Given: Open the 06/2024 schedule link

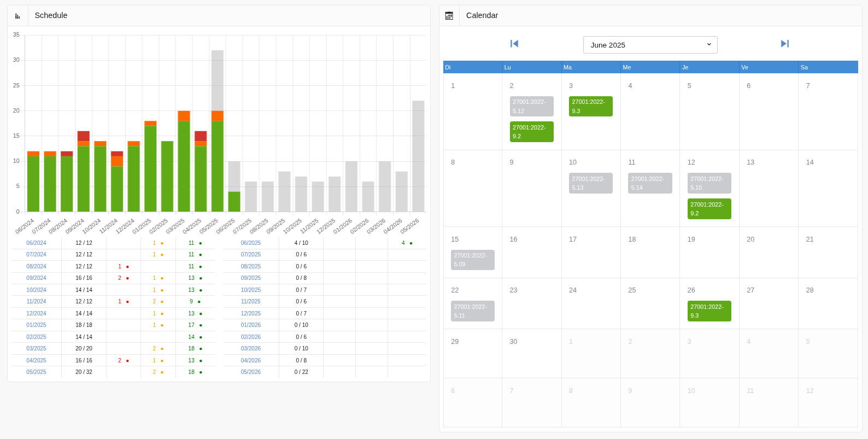Looking at the screenshot, I should click(36, 243).
